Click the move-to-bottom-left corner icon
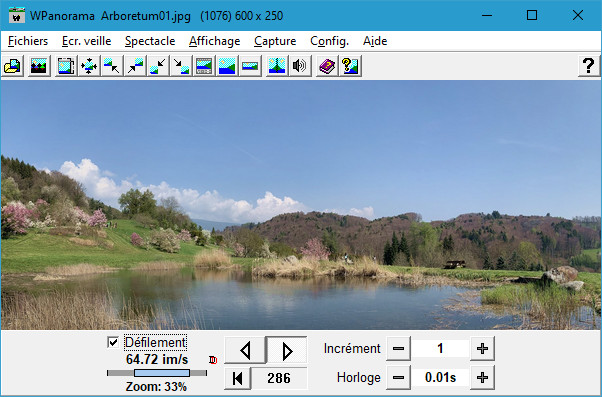The image size is (602, 397). coord(158,66)
